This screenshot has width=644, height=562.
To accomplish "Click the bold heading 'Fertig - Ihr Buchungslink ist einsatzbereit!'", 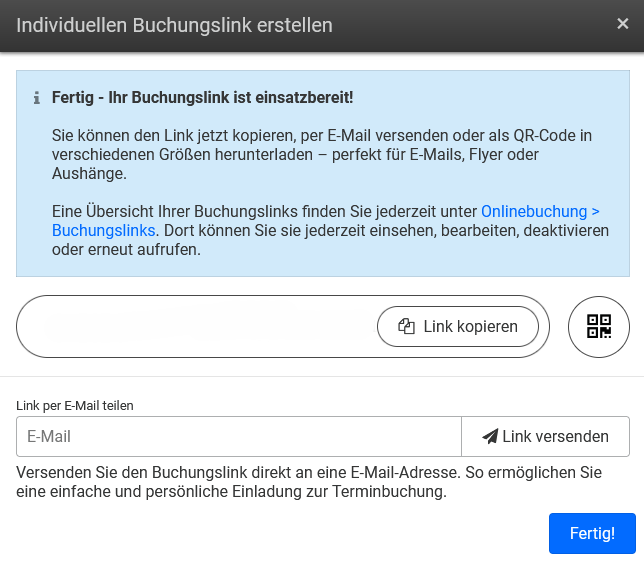I will [x=202, y=98].
